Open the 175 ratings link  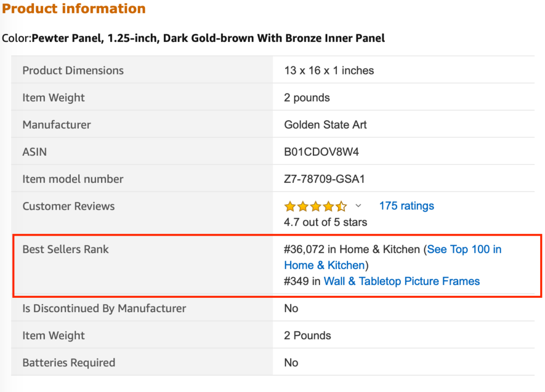pos(406,206)
